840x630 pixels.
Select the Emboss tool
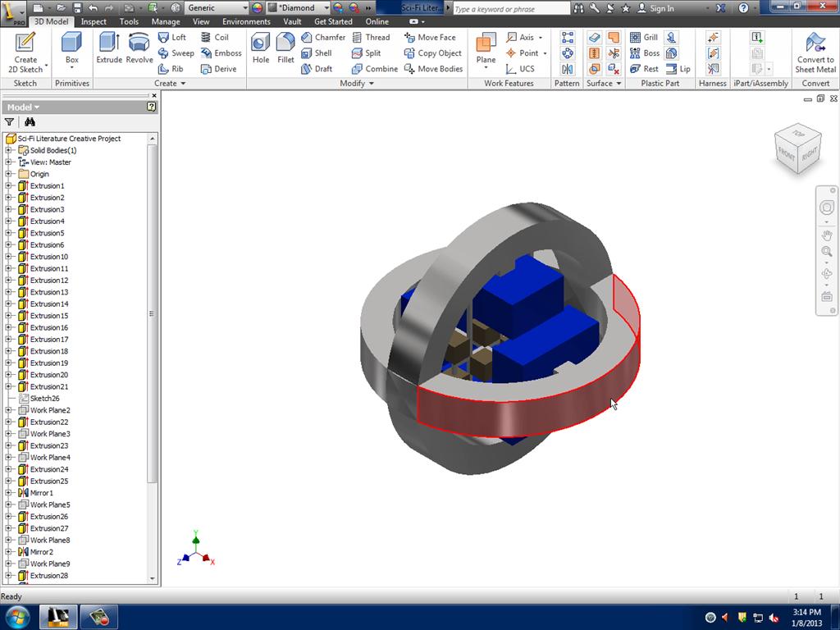221,53
